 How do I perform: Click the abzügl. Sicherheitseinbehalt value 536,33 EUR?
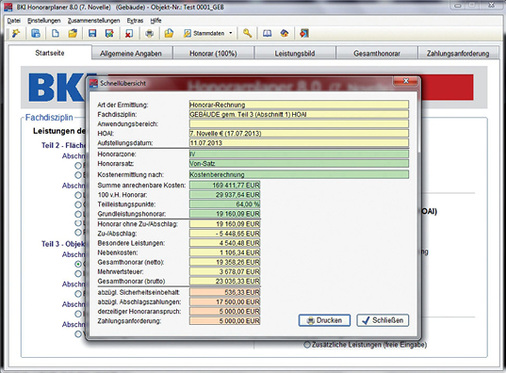click(x=225, y=292)
